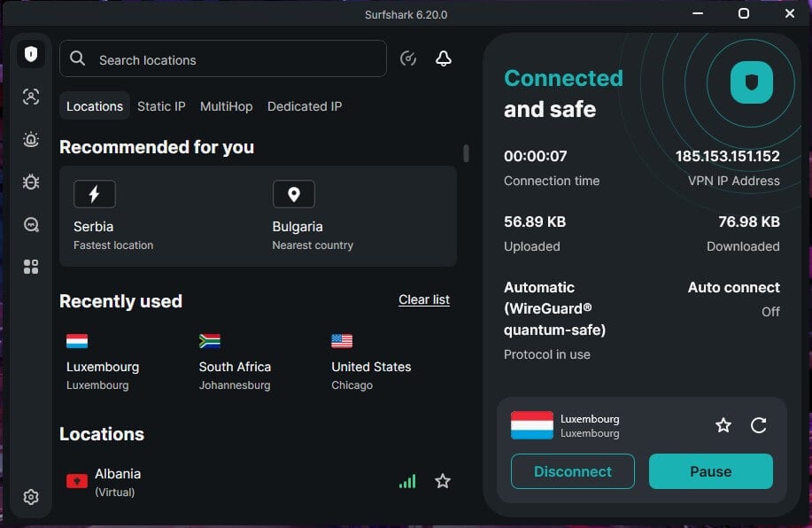This screenshot has height=528, width=812.
Task: Click the Disconnect button
Action: [x=573, y=471]
